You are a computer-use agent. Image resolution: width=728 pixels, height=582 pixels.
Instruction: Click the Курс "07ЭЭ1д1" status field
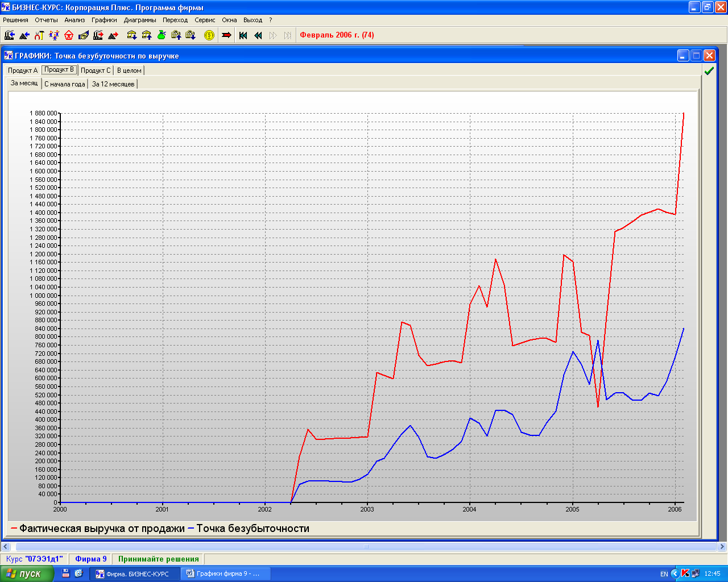pyautogui.click(x=34, y=559)
